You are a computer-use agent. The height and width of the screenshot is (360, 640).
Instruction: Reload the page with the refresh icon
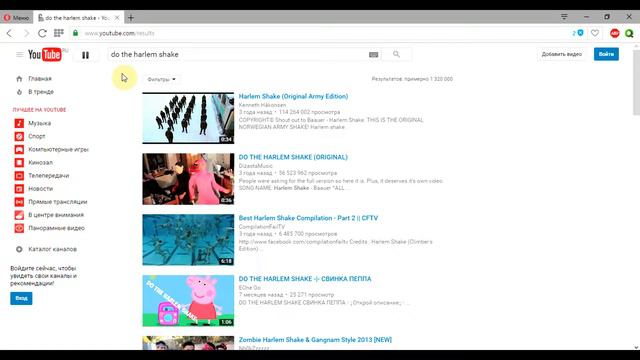point(42,33)
